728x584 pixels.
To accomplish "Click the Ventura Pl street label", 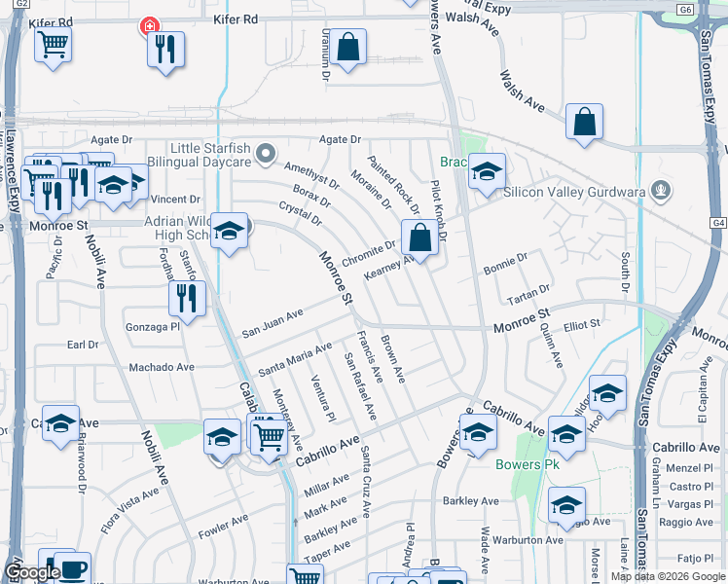I will 323,398.
